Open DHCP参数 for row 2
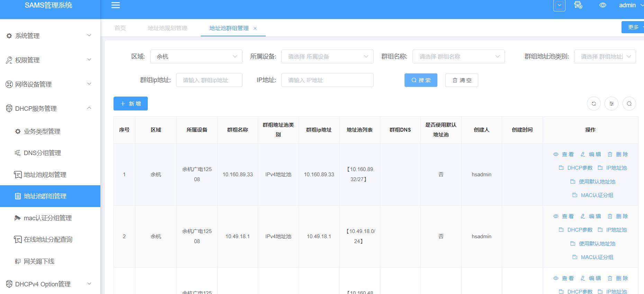Screen dimensions: 644x294 [576, 230]
